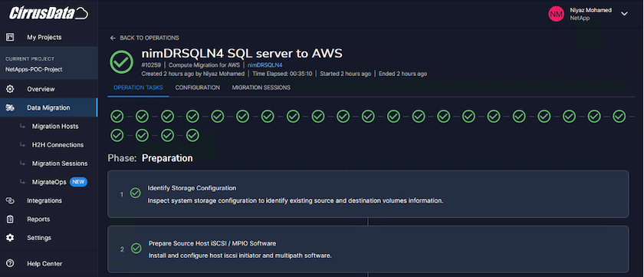Click the large green operation success checkmark
Viewport: 644px width, 277px height.
click(122, 62)
